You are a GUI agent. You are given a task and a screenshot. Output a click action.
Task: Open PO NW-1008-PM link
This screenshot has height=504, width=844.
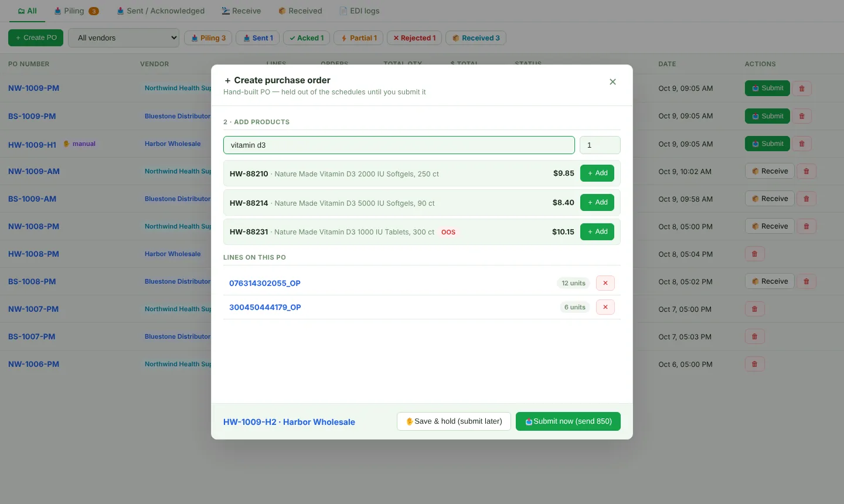click(34, 226)
